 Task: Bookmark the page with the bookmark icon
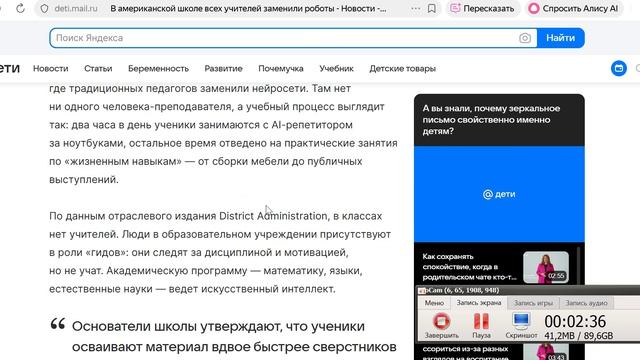(431, 8)
